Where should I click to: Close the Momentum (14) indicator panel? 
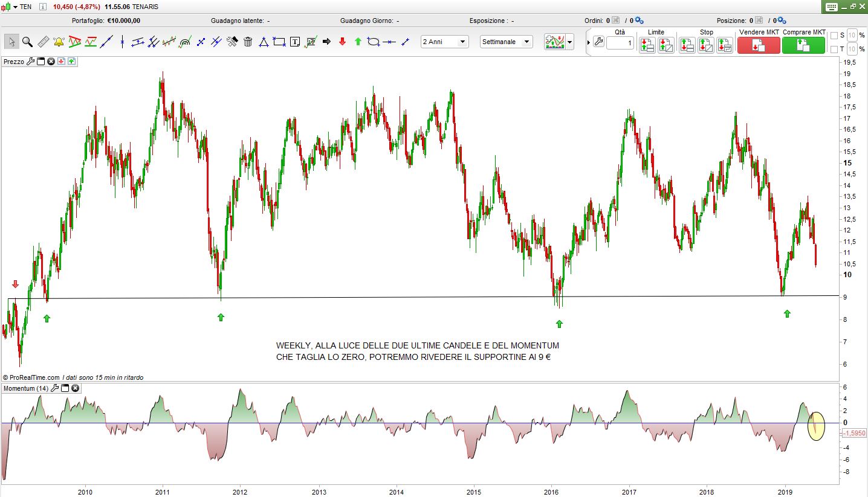tap(76, 388)
